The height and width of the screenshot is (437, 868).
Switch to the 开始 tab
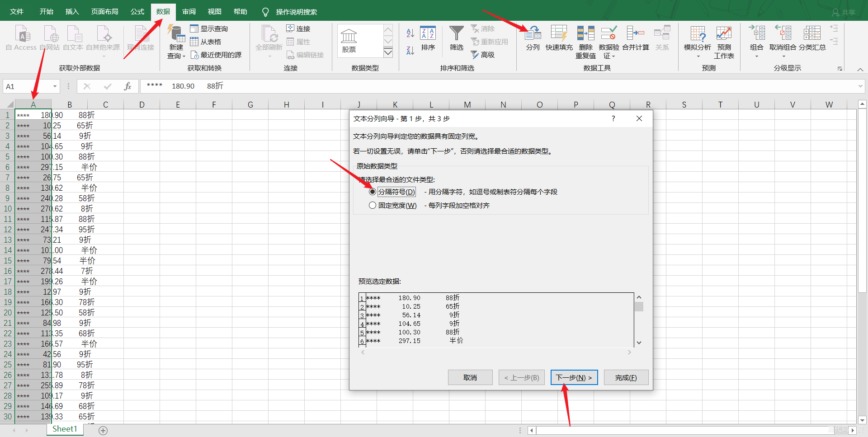point(46,12)
